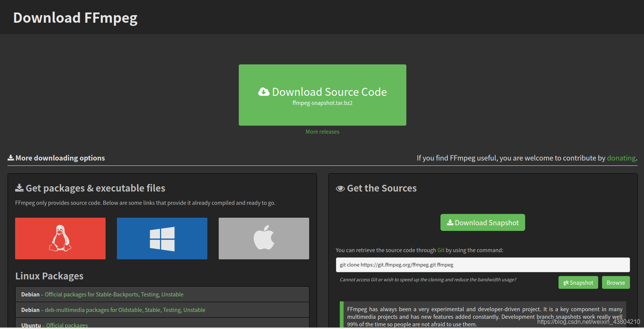Open Debian Official packages for Stable-Backports link
Screen dimensions: 644x329
(114, 295)
